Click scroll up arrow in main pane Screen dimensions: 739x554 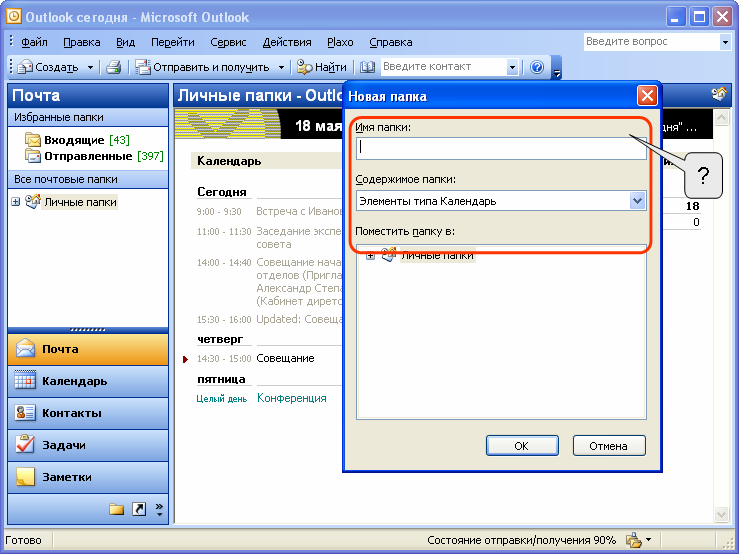click(x=722, y=117)
